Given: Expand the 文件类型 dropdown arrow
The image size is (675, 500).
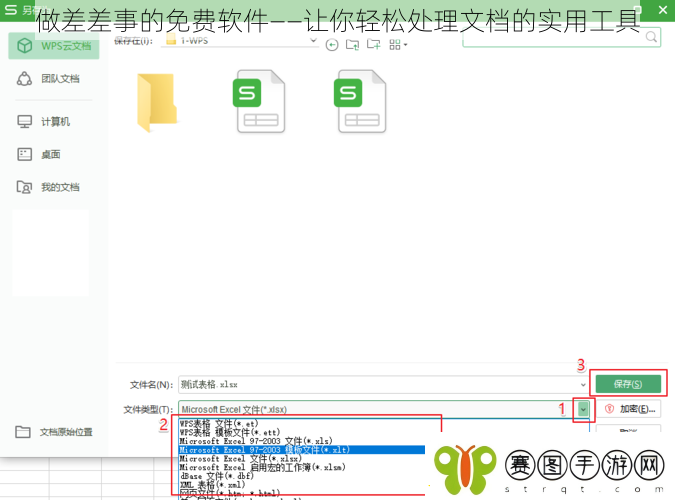Looking at the screenshot, I should pos(583,409).
